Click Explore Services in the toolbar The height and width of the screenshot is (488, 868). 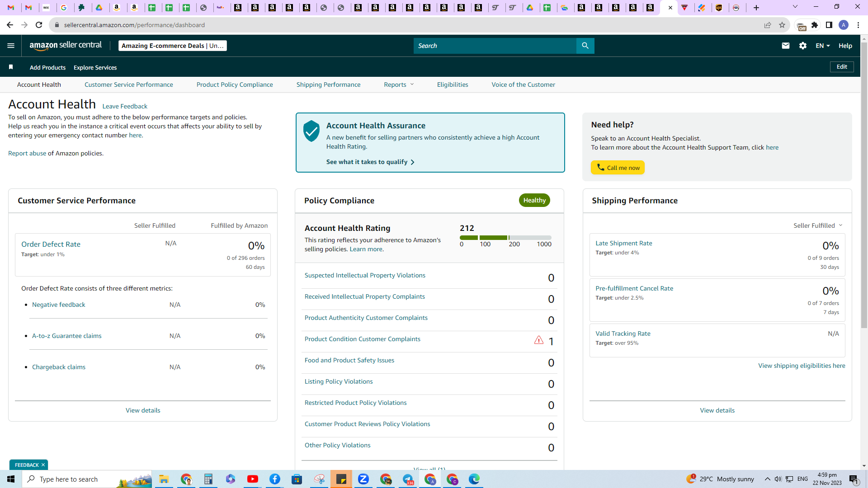coord(95,67)
